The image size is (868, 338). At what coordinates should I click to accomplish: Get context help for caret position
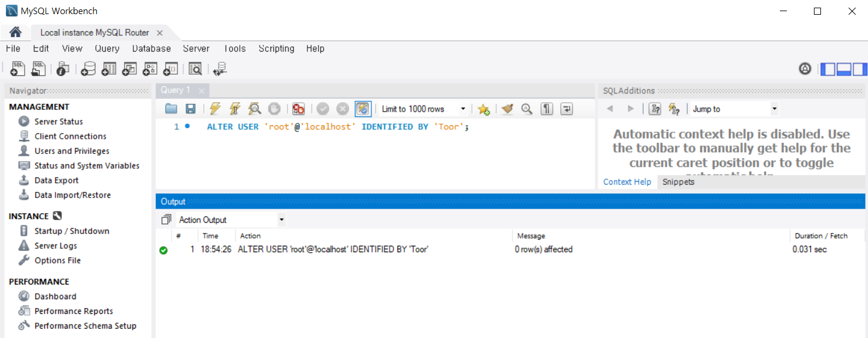point(655,109)
